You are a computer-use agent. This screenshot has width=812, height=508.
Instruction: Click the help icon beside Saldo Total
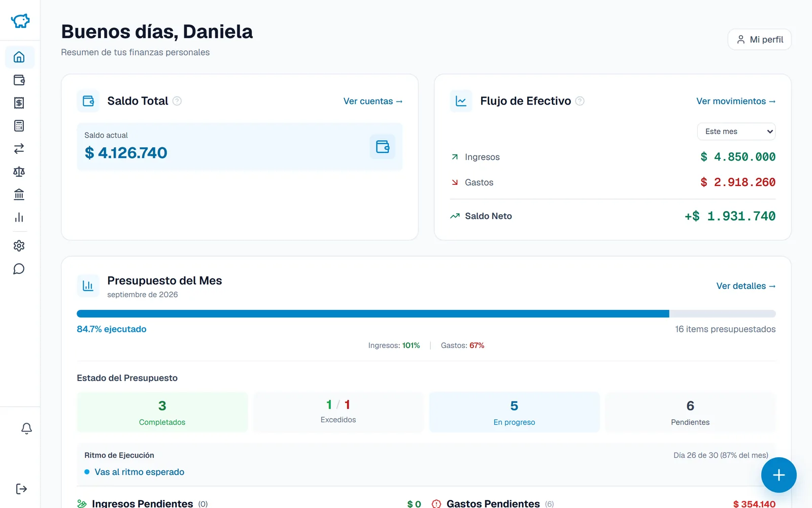[x=177, y=101]
